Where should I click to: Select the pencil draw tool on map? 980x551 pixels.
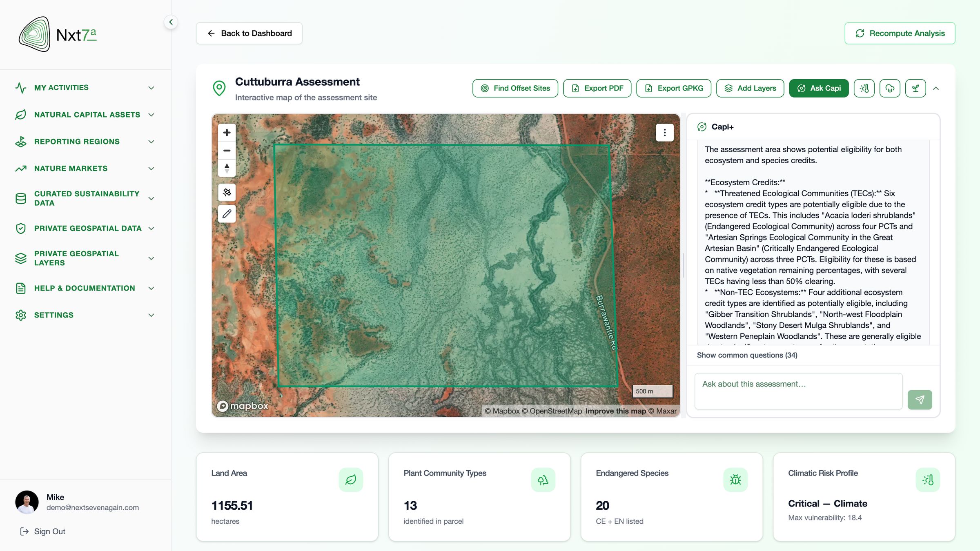(227, 214)
